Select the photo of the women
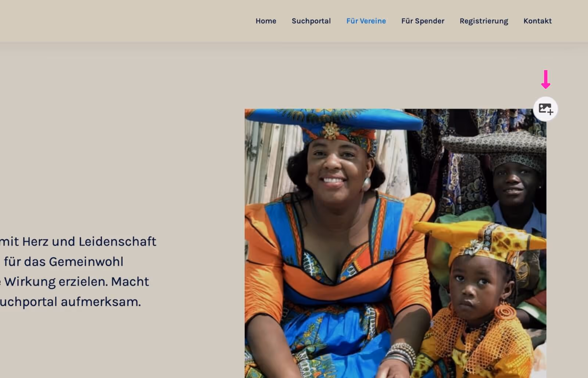Image resolution: width=588 pixels, height=378 pixels. coord(395,243)
